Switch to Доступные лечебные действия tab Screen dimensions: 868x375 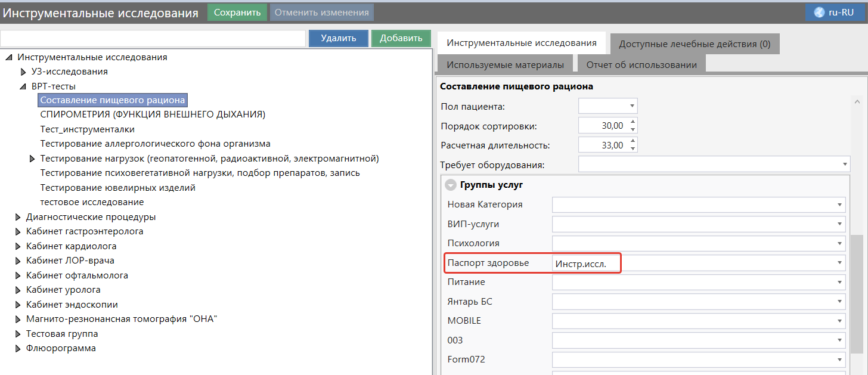pyautogui.click(x=695, y=44)
